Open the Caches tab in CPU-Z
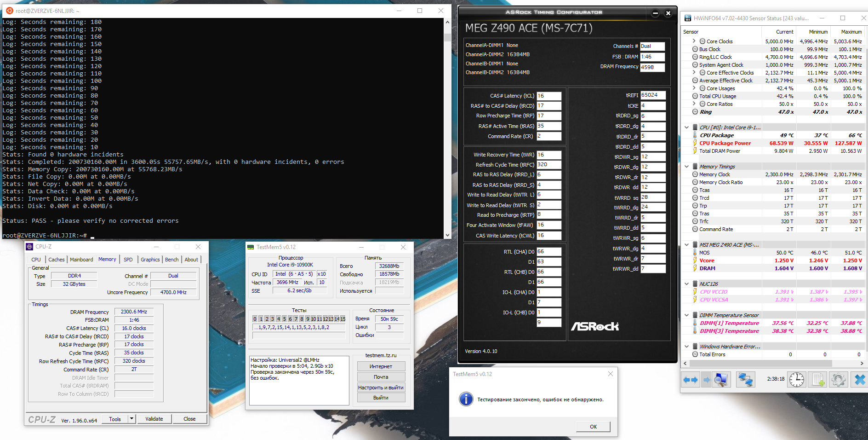868x440 pixels. click(x=57, y=260)
